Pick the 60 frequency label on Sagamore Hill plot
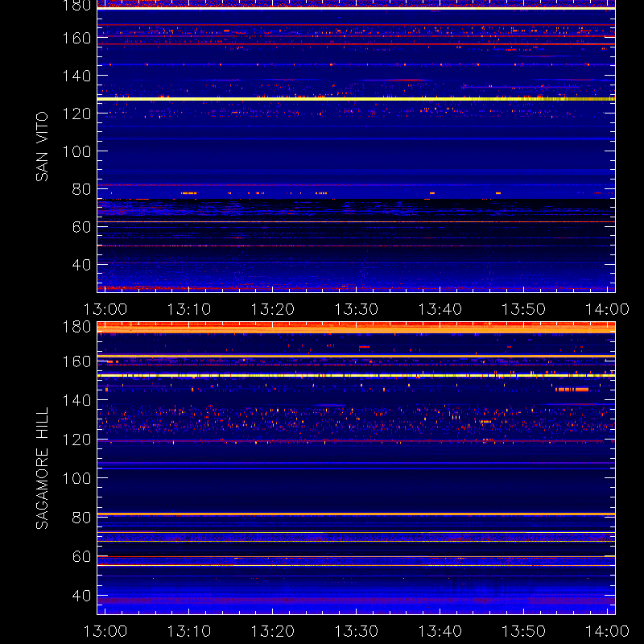The height and width of the screenshot is (644, 644). pos(81,556)
